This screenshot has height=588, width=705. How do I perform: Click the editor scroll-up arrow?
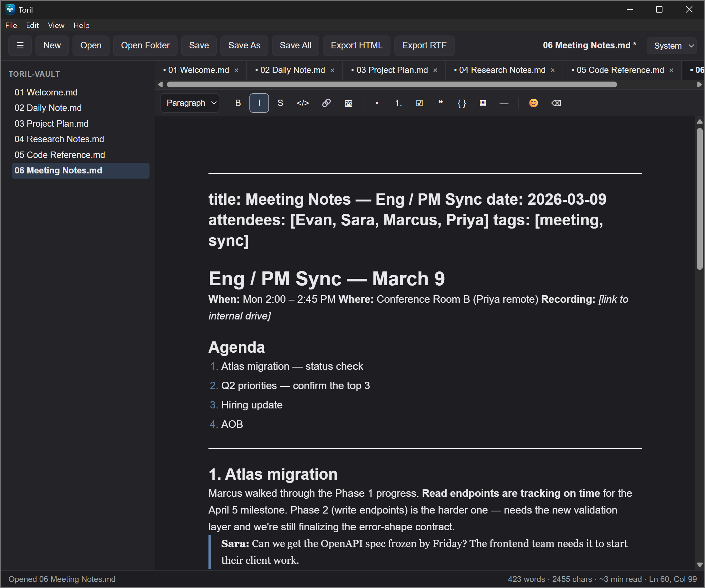(x=700, y=122)
